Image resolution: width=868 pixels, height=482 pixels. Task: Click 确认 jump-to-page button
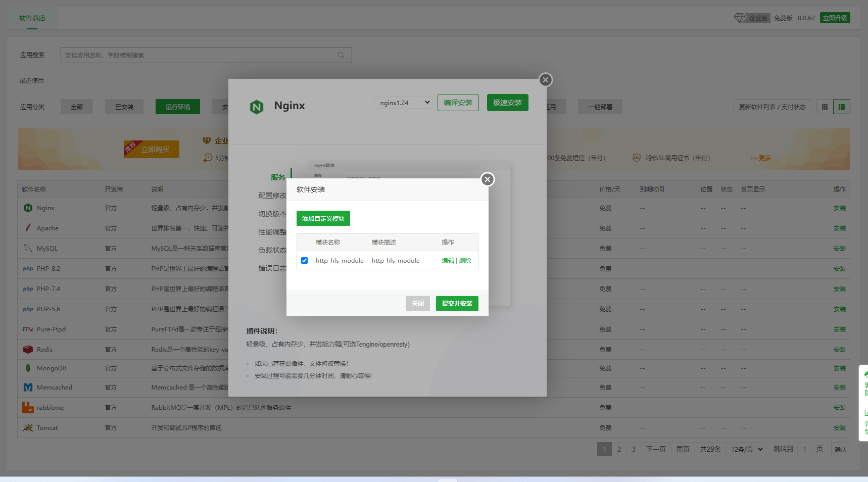[841, 449]
